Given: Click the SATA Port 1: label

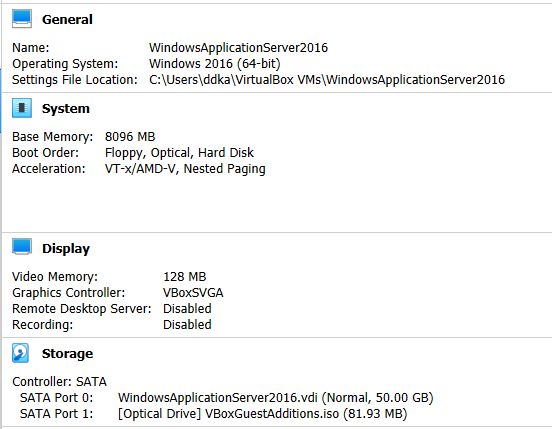Looking at the screenshot, I should [57, 414].
